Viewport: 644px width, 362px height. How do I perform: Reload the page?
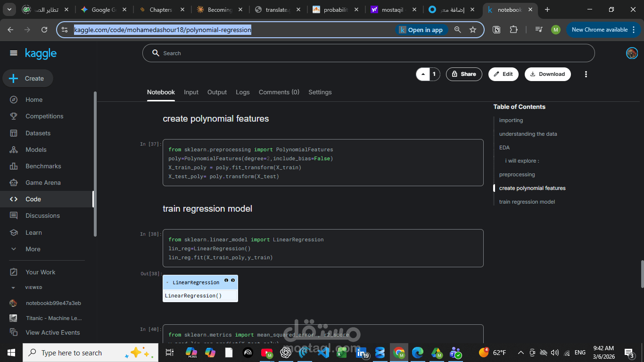click(x=44, y=30)
